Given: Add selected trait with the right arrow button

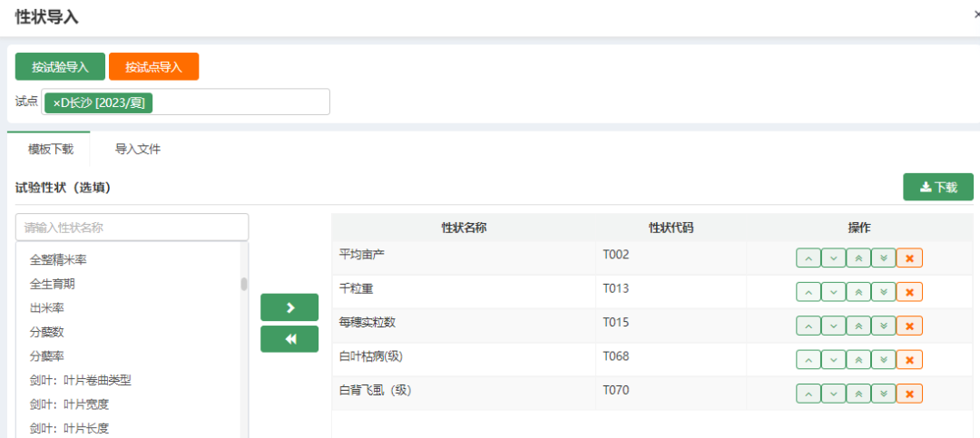Looking at the screenshot, I should [x=289, y=307].
